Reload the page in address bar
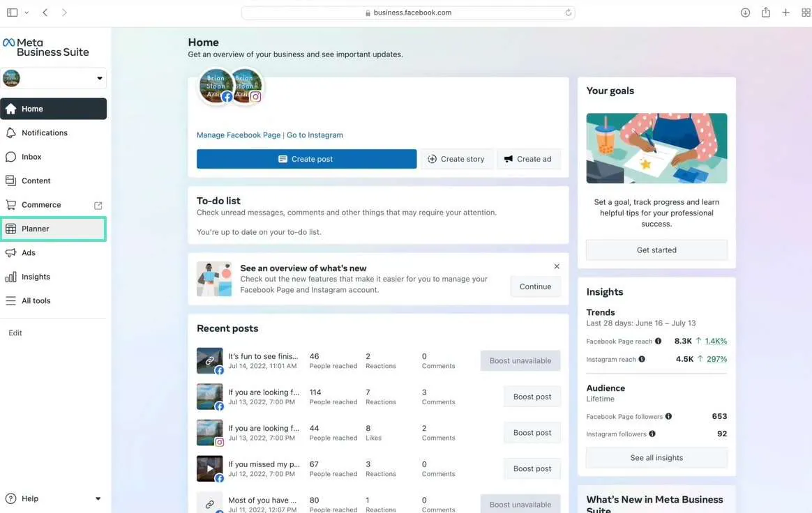Viewport: 812px width, 513px height. pos(568,13)
